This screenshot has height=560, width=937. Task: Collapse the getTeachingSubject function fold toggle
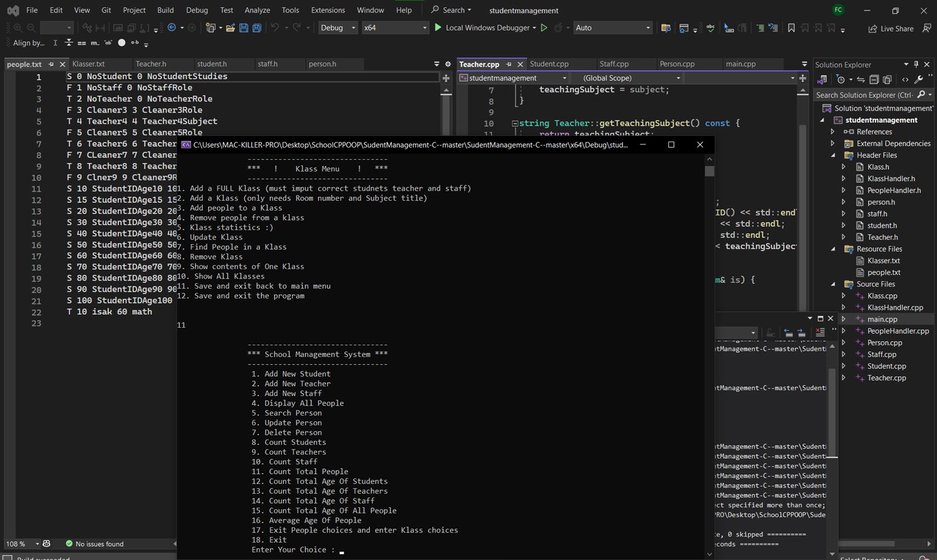tap(515, 123)
